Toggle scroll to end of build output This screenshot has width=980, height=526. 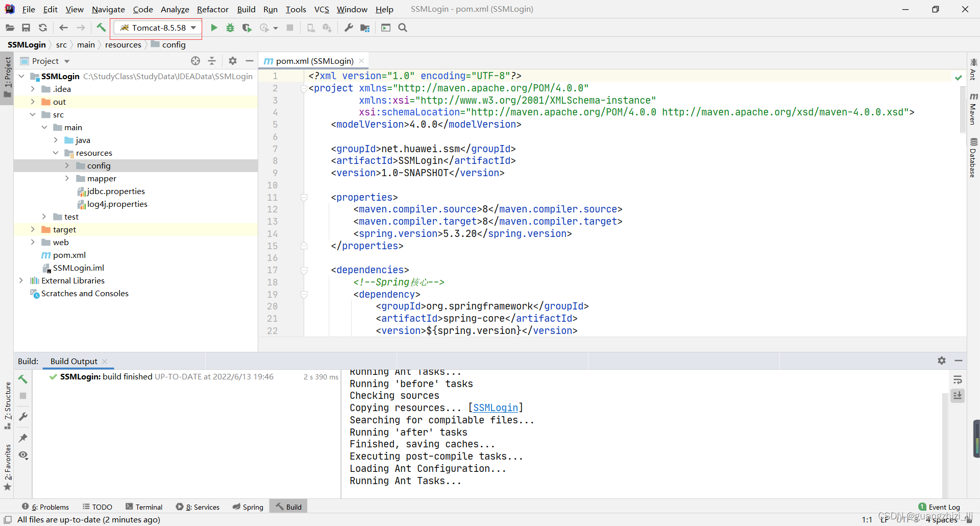pos(958,396)
